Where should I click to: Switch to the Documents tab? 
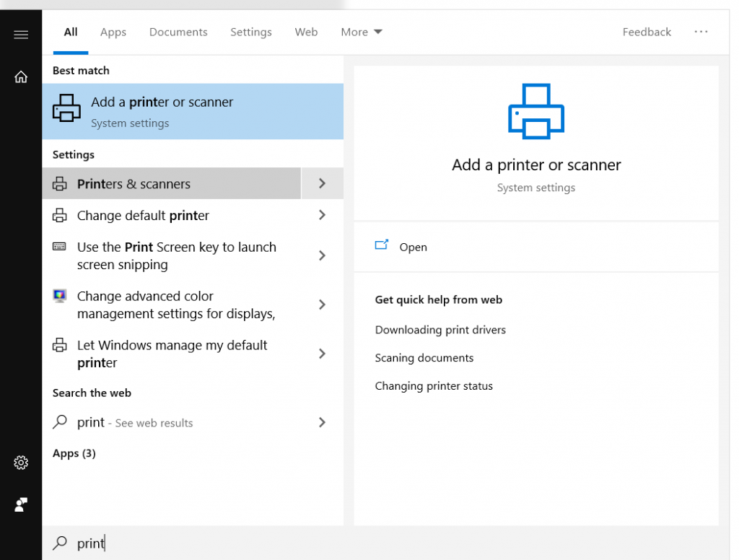pos(178,32)
